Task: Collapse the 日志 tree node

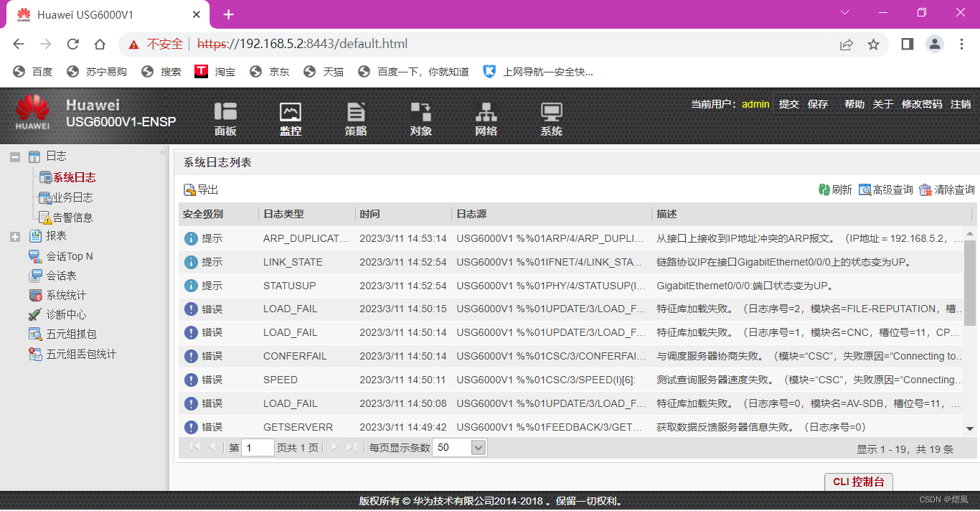Action: click(x=15, y=156)
